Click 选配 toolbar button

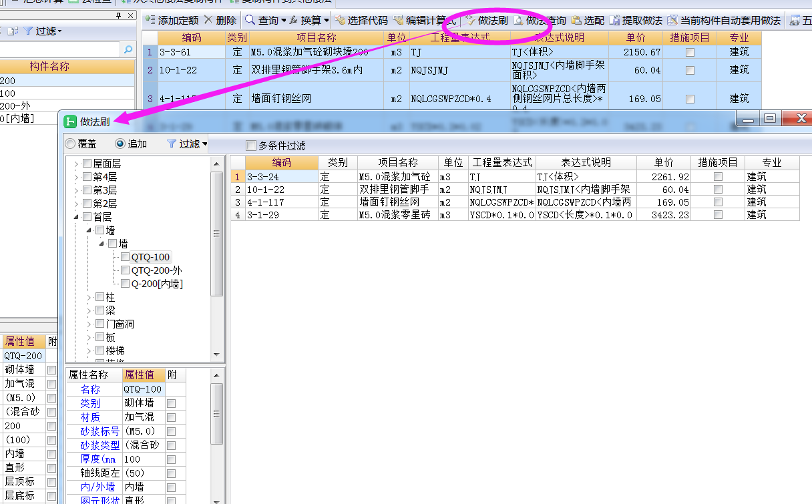pyautogui.click(x=588, y=21)
